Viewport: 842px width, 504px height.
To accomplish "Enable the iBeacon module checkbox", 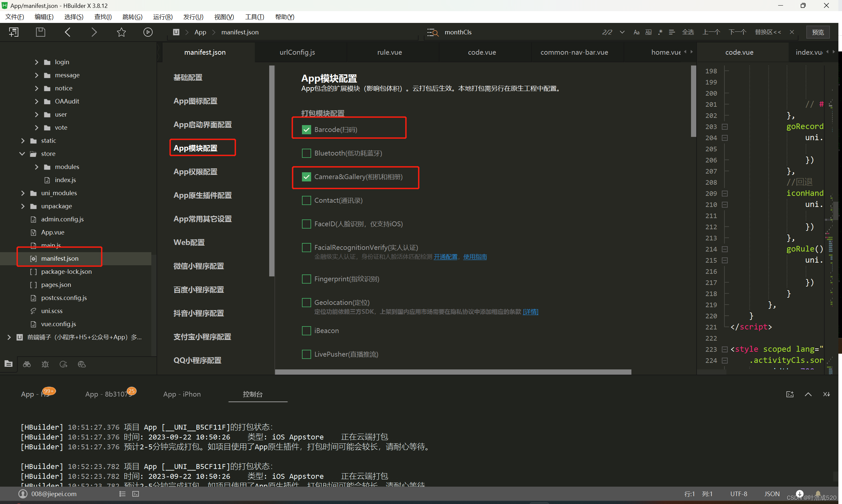I will point(306,331).
